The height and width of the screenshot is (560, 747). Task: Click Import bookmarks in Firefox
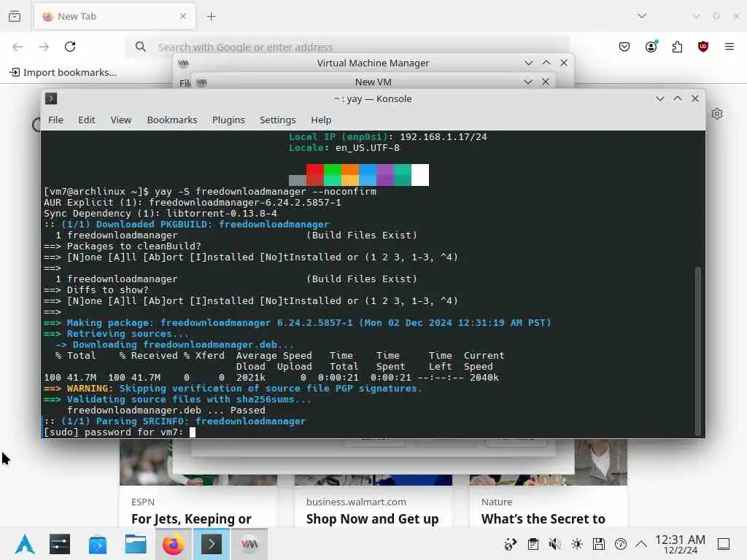(x=63, y=72)
